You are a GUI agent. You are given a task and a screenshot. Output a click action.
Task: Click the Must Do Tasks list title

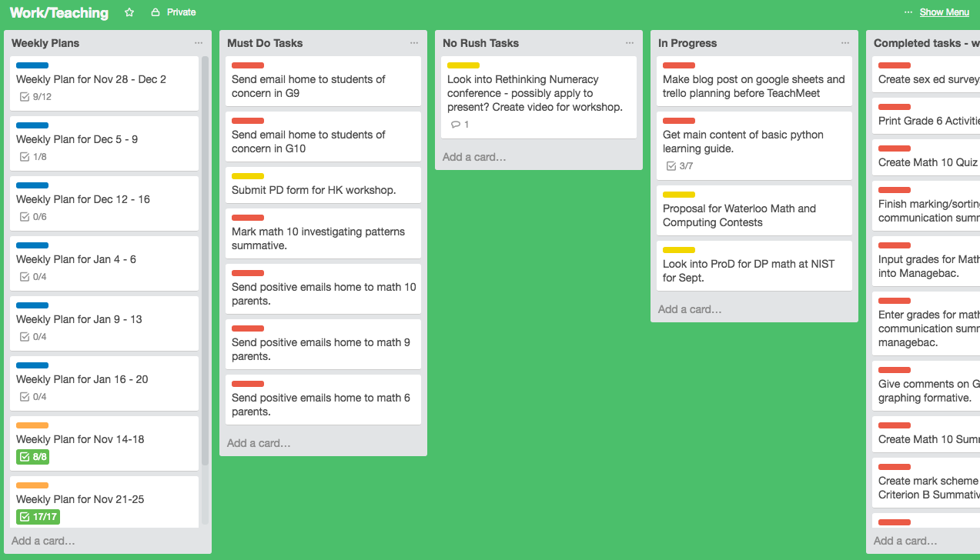point(265,43)
